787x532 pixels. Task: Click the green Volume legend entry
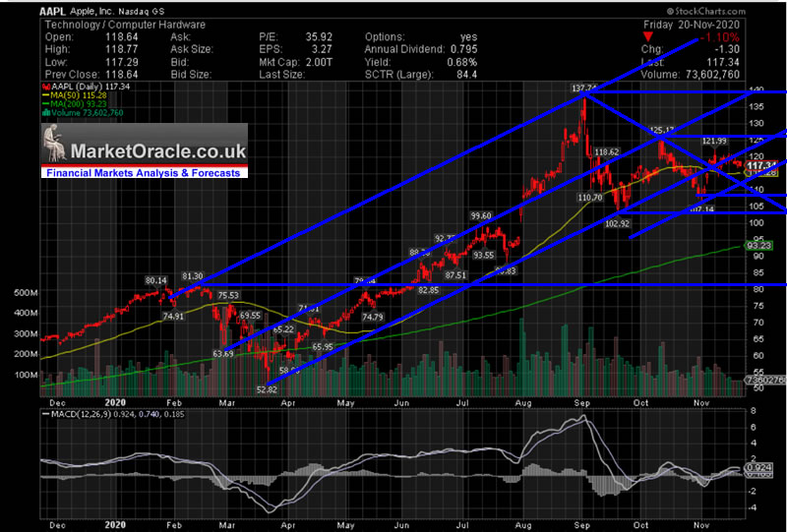click(84, 113)
